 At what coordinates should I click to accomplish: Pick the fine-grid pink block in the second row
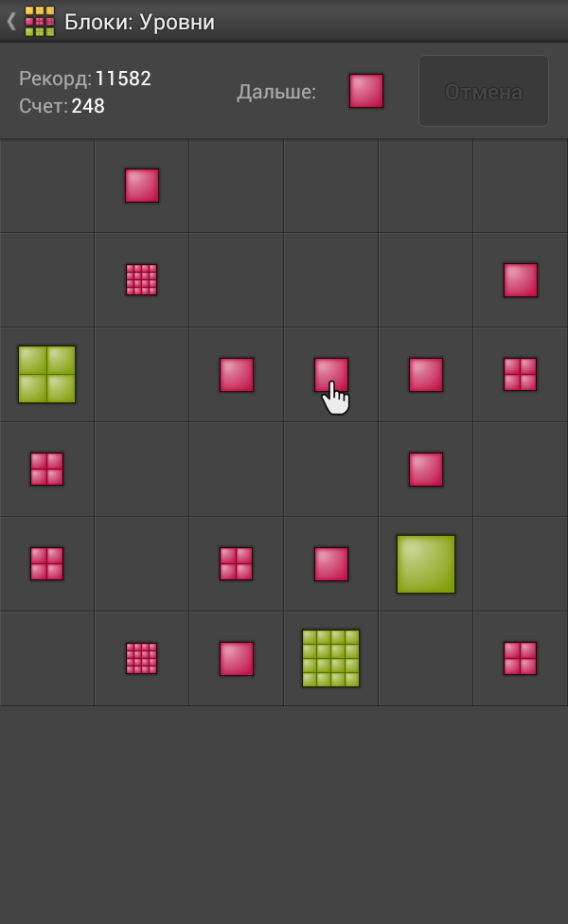(142, 279)
